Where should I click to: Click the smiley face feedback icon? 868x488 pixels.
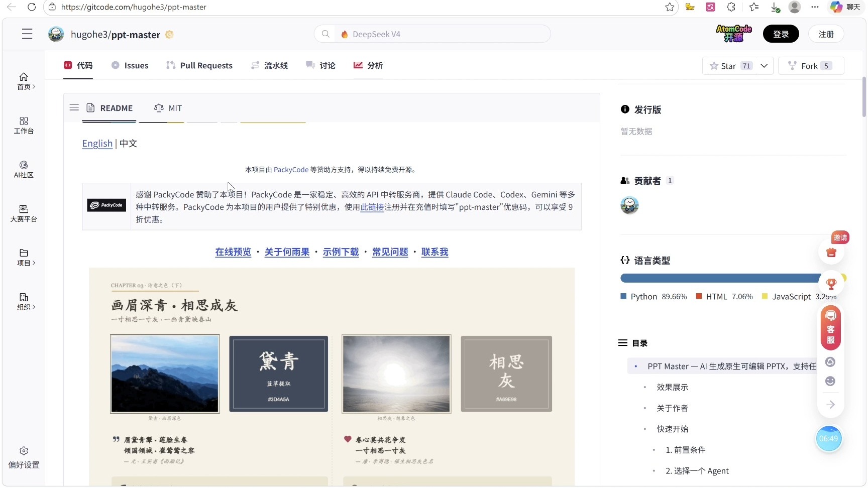coord(830,382)
